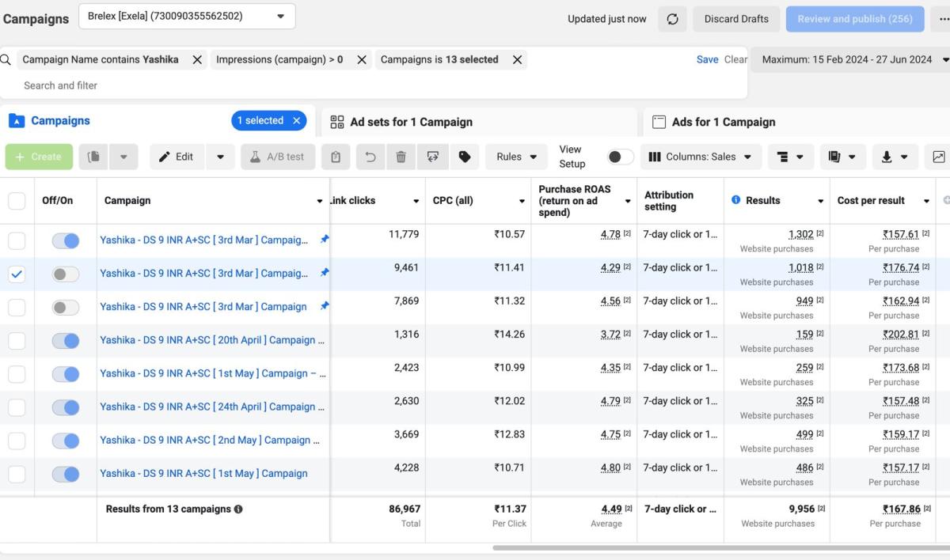Image resolution: width=950 pixels, height=560 pixels.
Task: Open the charts view icon
Action: pos(938,157)
